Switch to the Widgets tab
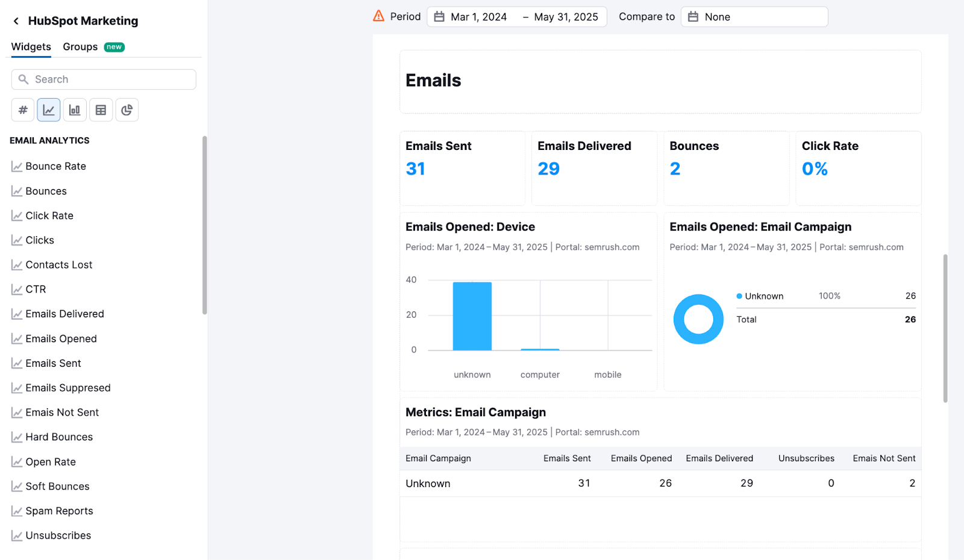964x560 pixels. coord(31,46)
